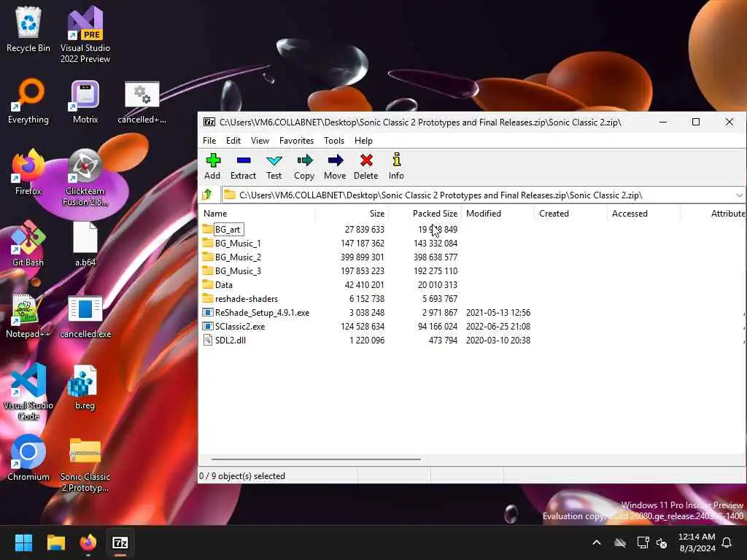Select the b.reg file on the desktop
Screen dimensions: 747x560
click(85, 386)
